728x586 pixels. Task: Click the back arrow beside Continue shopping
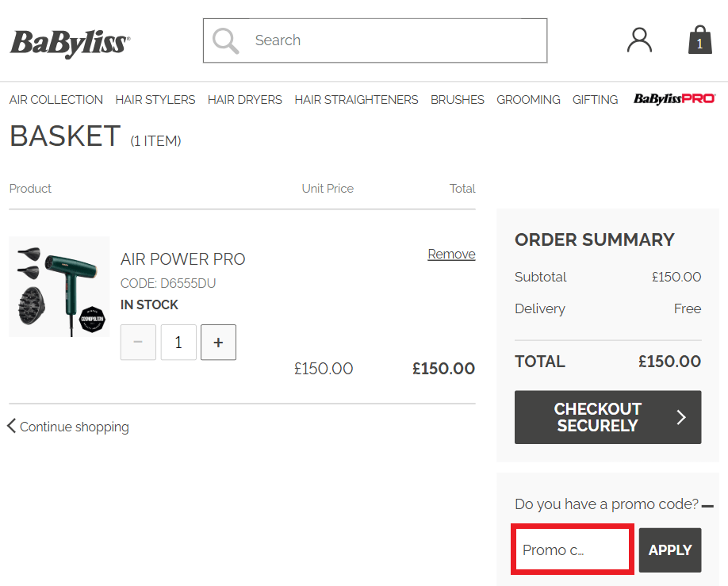point(11,426)
